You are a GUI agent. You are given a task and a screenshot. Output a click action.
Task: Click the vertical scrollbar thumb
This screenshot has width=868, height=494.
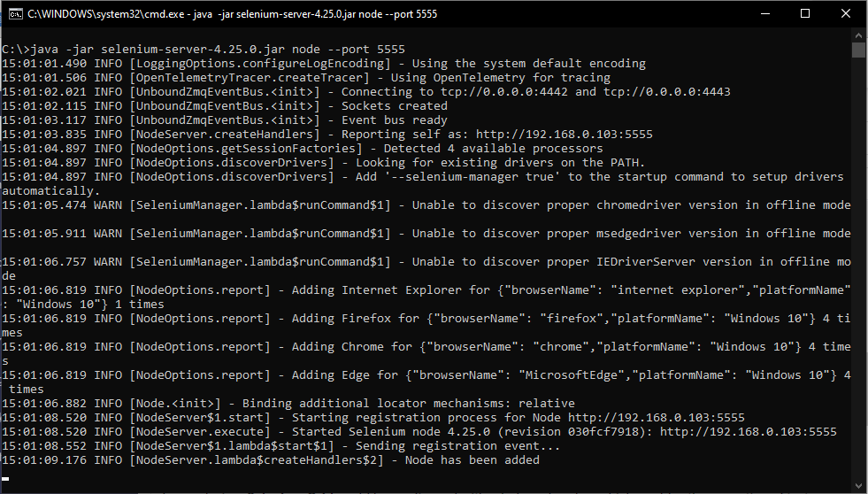858,50
